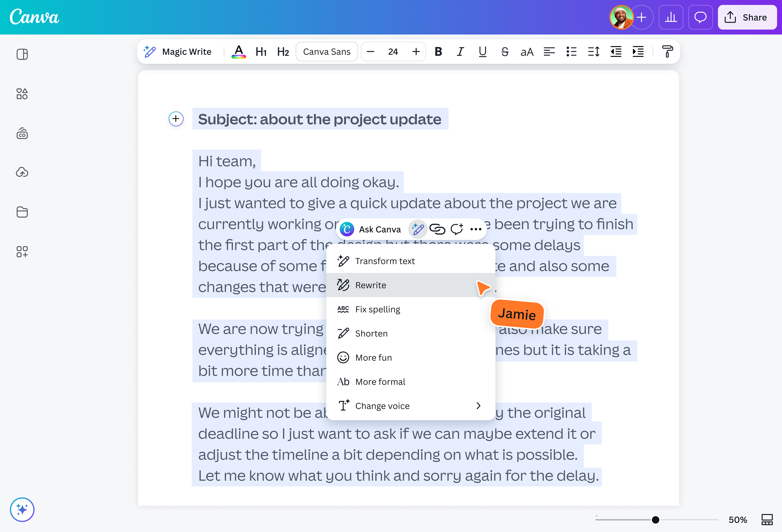Increase font size with plus button
Viewport: 782px width, 532px height.
click(x=416, y=52)
